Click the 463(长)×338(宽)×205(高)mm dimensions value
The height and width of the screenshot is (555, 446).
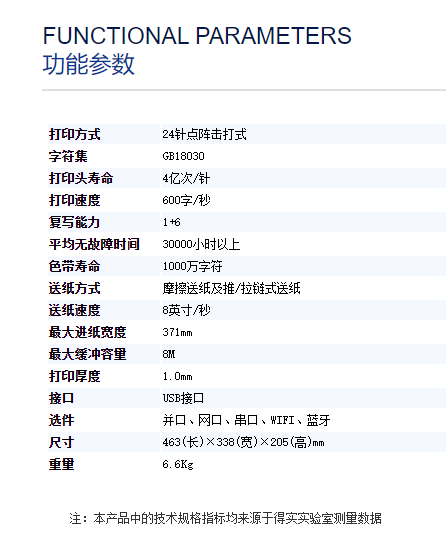[244, 442]
